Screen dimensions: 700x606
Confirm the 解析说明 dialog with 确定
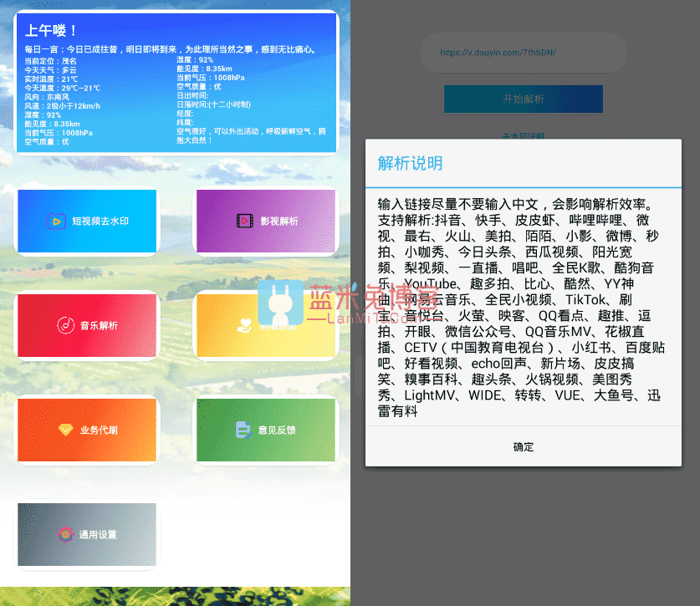click(x=524, y=446)
